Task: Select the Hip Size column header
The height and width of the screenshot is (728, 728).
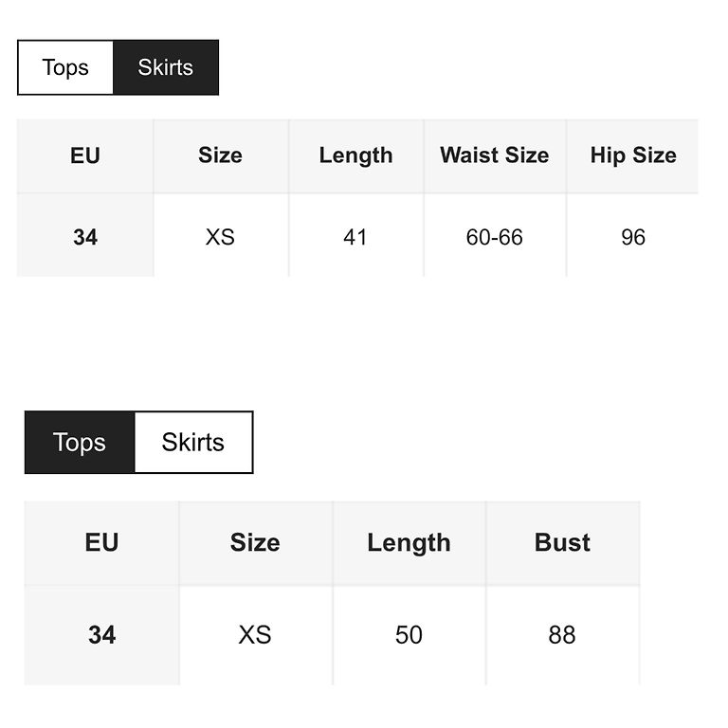Action: coord(632,156)
